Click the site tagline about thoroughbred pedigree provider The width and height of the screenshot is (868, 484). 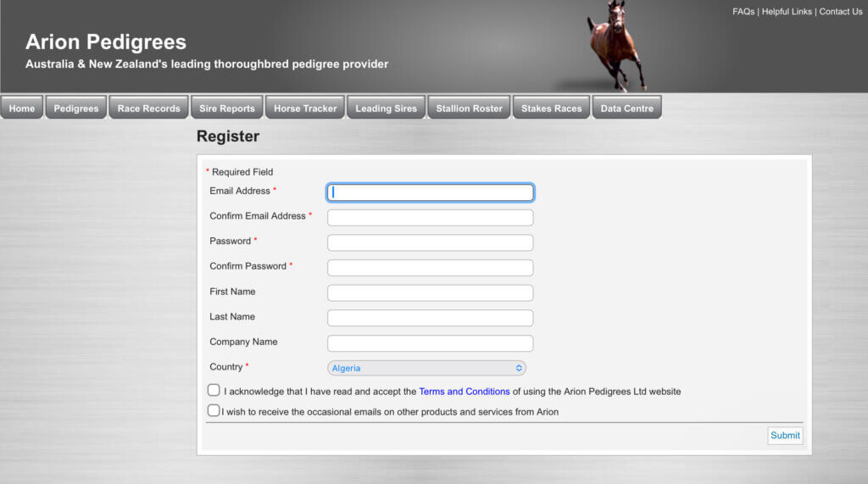[x=207, y=64]
